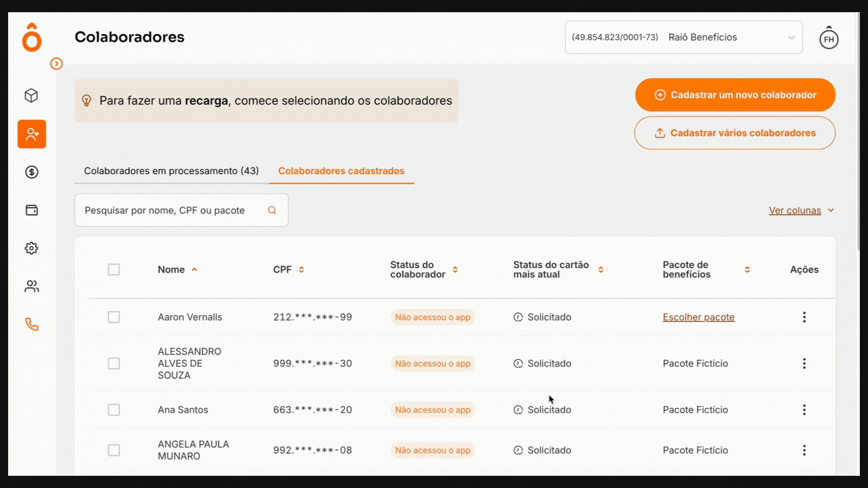The image size is (868, 488).
Task: Check the checkbox for Ana Santos
Action: 114,410
